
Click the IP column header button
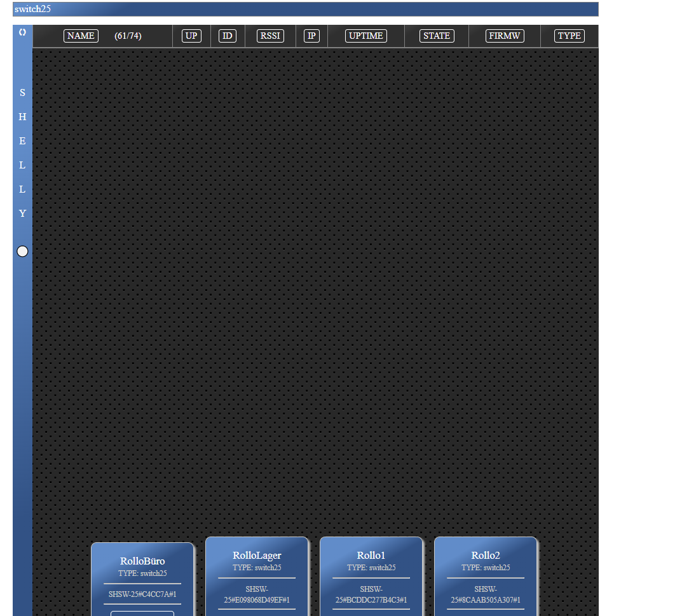pyautogui.click(x=311, y=36)
